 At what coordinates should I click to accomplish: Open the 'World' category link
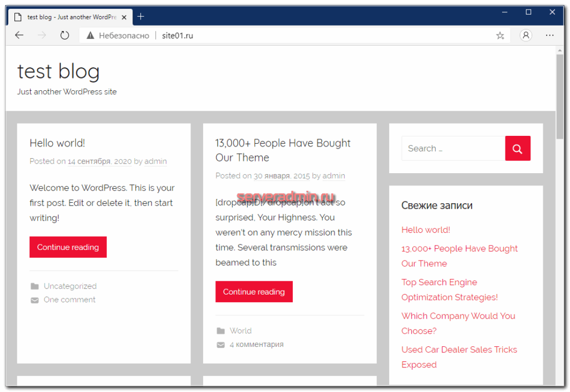(x=241, y=330)
